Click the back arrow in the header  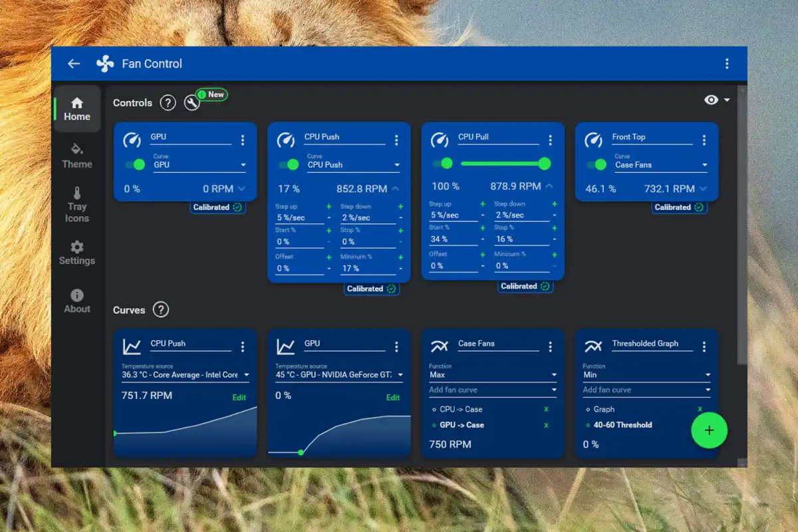coord(74,64)
